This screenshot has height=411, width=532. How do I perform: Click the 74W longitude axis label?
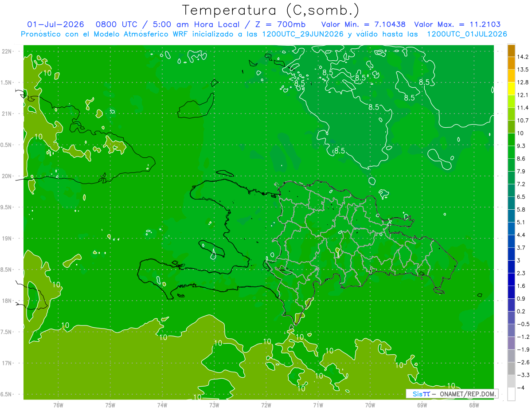pos(162,405)
